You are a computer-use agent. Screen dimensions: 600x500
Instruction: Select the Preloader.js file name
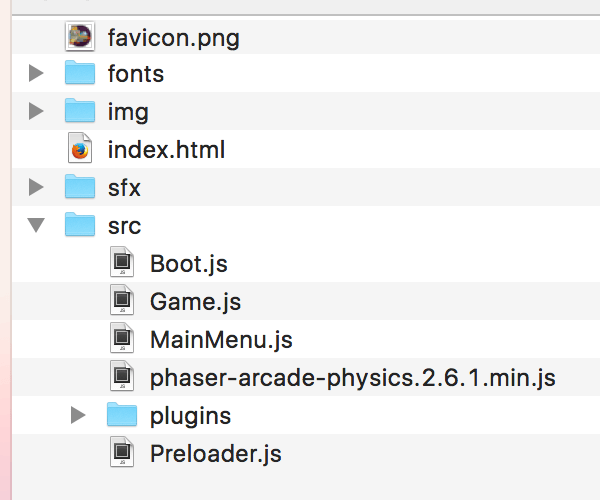[x=215, y=453]
